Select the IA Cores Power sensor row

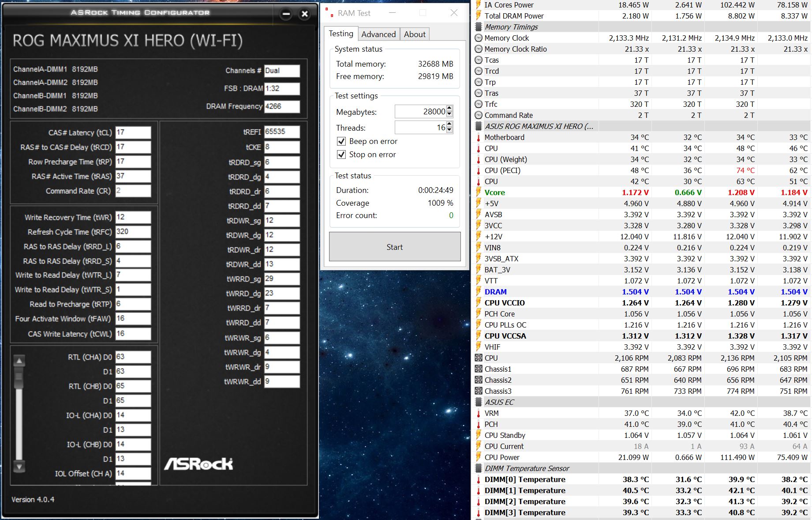point(642,5)
